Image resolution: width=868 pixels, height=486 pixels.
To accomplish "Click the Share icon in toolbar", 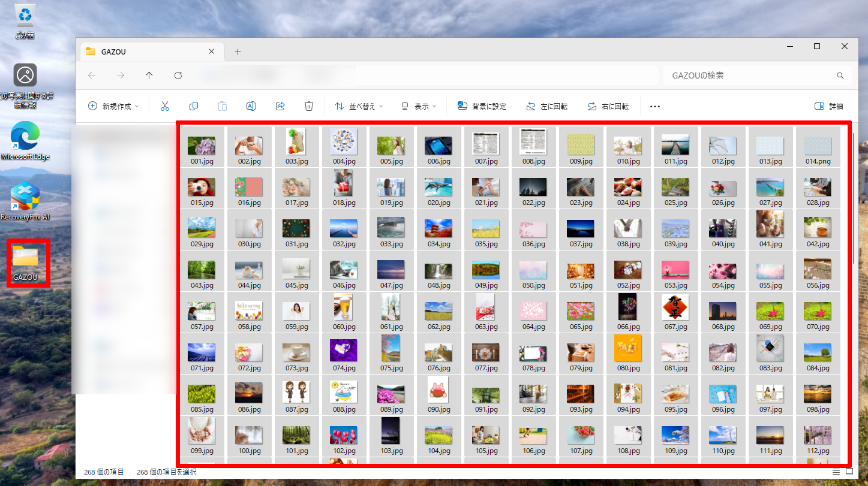I will pos(280,106).
